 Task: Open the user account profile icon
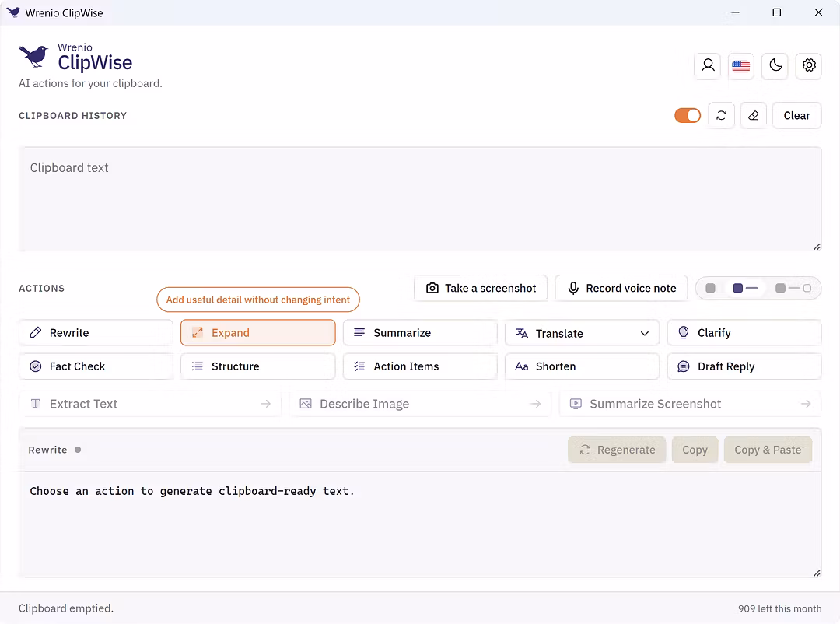pos(708,66)
